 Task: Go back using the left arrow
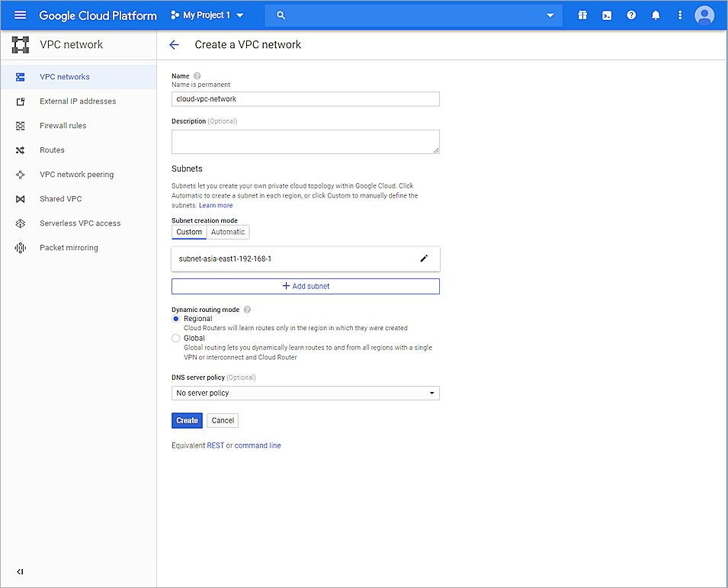click(x=174, y=45)
